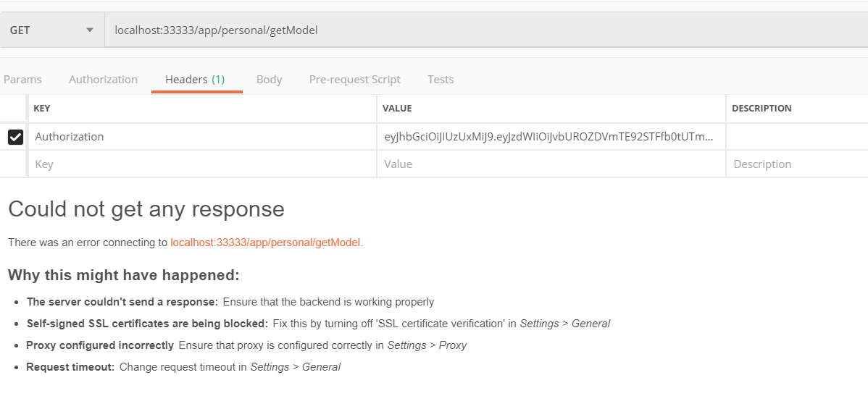Click the Authorization key cell
The image size is (868, 396).
point(203,137)
